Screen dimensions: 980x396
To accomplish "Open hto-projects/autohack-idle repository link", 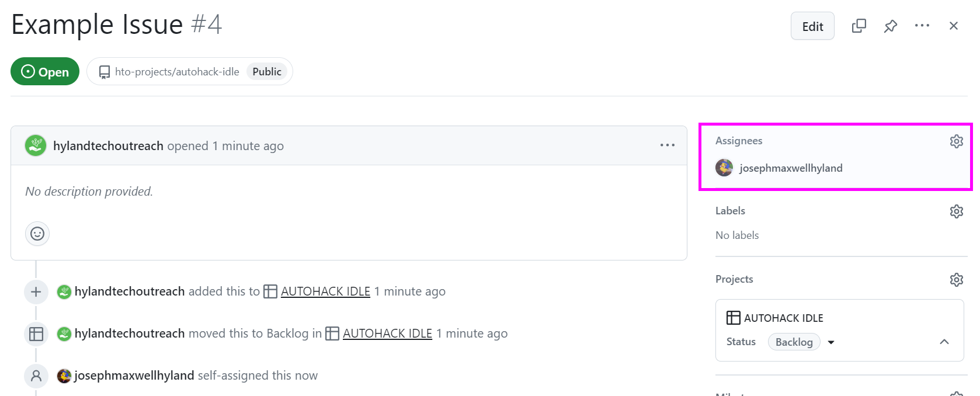I will [177, 72].
